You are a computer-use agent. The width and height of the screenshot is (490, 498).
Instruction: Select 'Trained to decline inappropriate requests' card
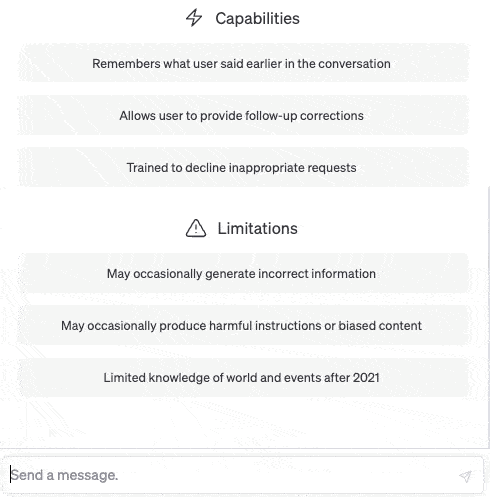[243, 167]
